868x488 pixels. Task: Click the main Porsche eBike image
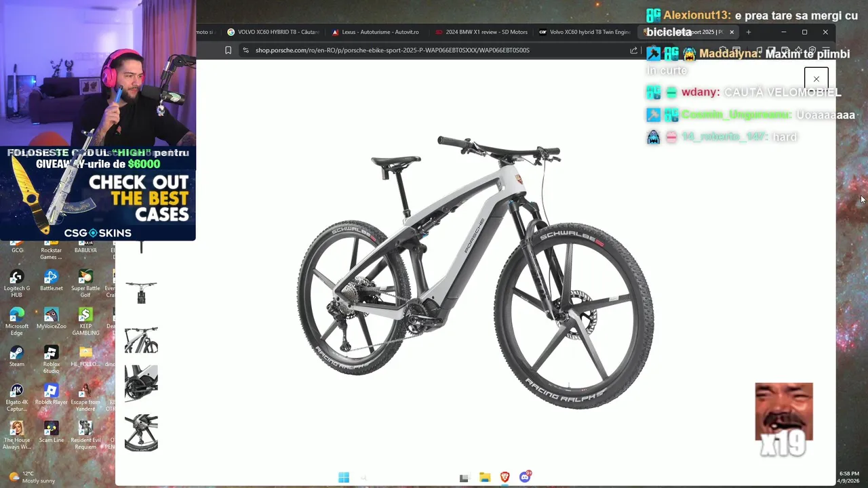475,271
